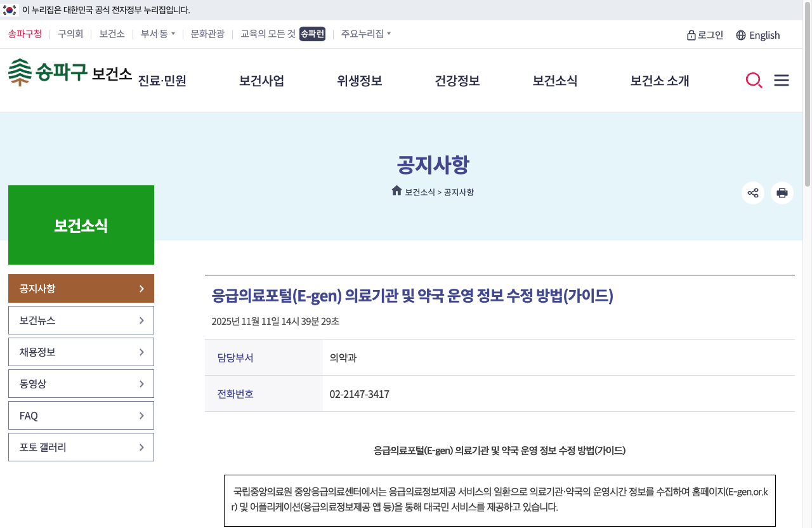
Task: Click the 전화번호 label cell
Action: pos(264,393)
